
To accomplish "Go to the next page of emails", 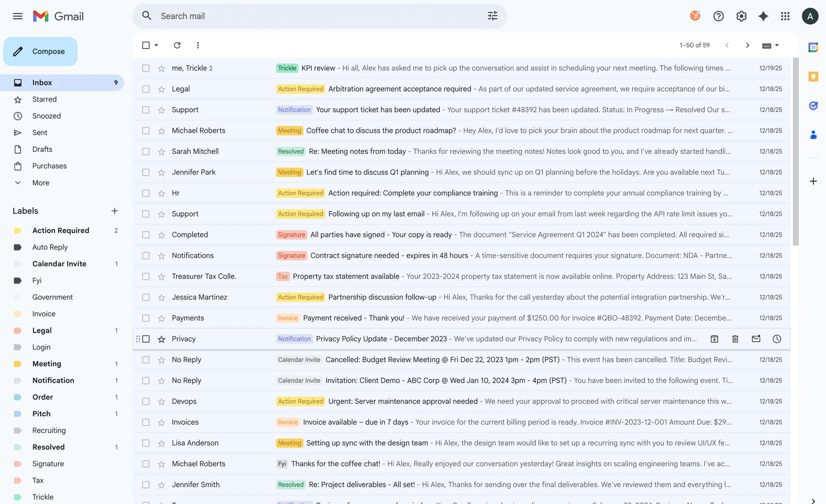I will [747, 45].
